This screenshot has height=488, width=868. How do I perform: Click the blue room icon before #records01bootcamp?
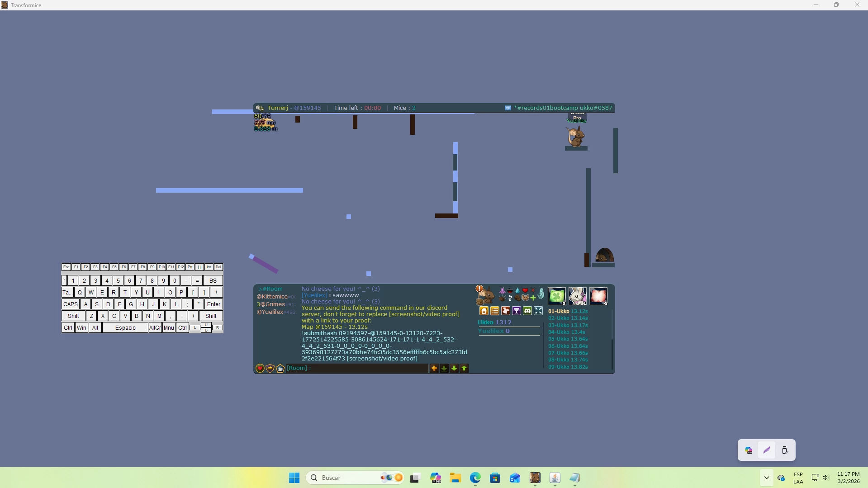click(508, 108)
